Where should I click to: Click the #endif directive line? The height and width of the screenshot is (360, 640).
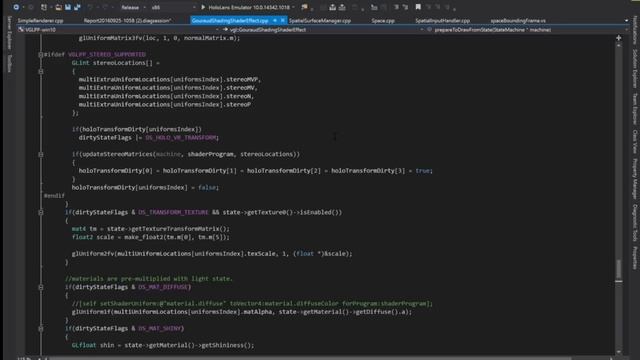pos(54,196)
